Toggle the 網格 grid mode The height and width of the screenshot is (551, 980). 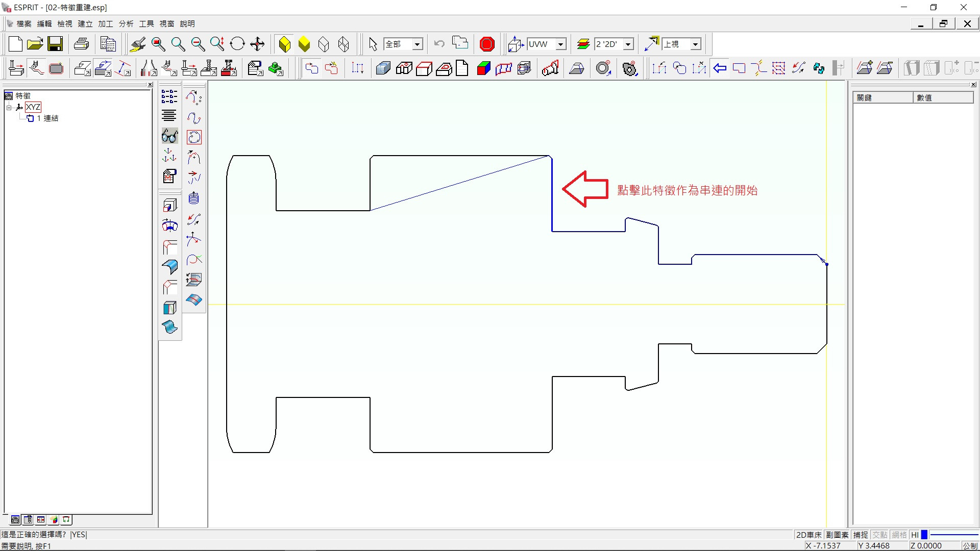click(x=899, y=535)
